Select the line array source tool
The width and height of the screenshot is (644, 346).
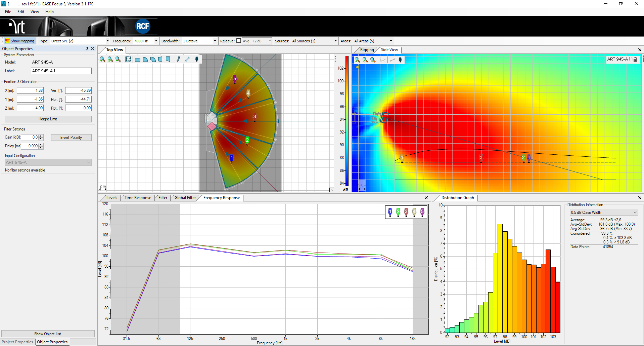click(x=178, y=60)
